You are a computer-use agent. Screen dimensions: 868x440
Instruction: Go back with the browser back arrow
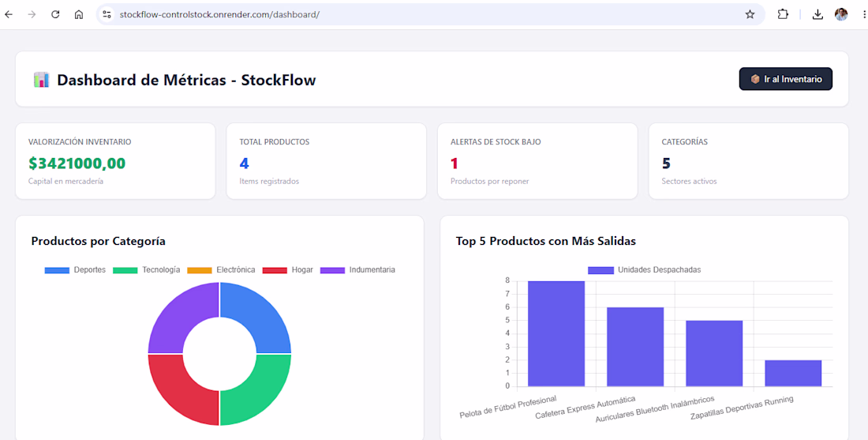9,15
